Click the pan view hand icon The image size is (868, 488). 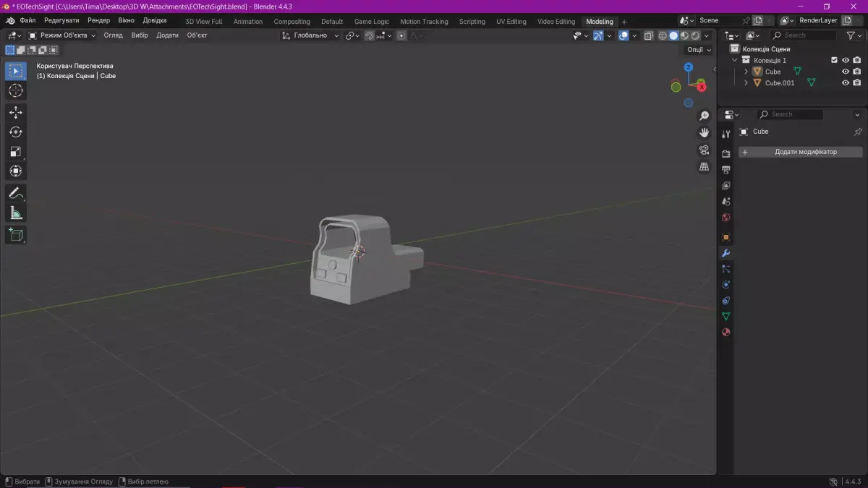(704, 133)
